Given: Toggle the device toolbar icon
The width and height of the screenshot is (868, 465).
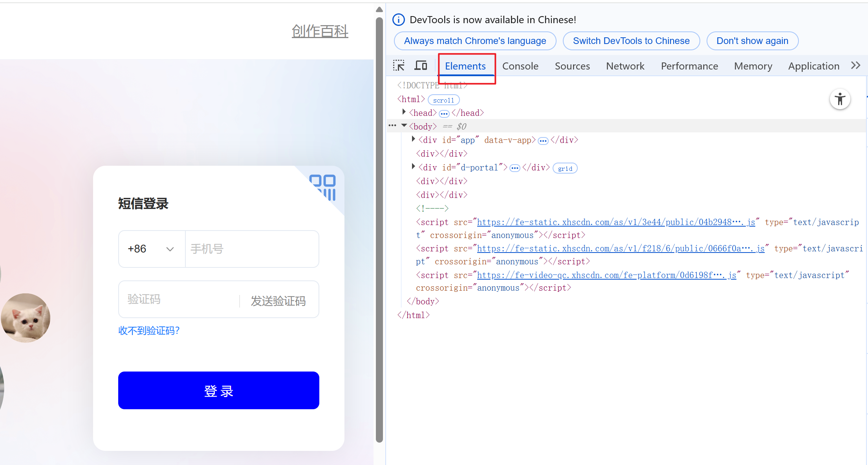Looking at the screenshot, I should click(x=421, y=66).
